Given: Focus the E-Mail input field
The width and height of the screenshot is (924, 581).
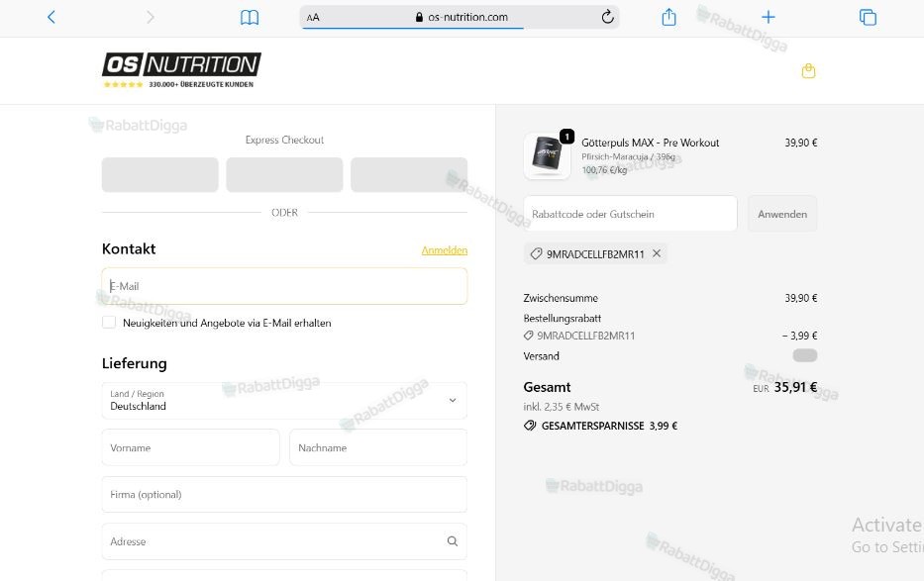Looking at the screenshot, I should (284, 286).
